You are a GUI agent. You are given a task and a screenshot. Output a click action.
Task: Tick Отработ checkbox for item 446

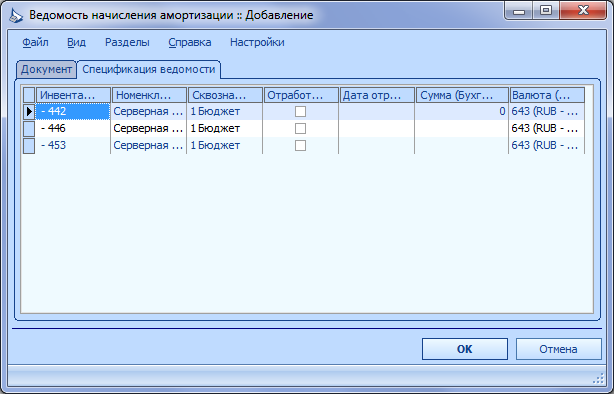tap(300, 128)
